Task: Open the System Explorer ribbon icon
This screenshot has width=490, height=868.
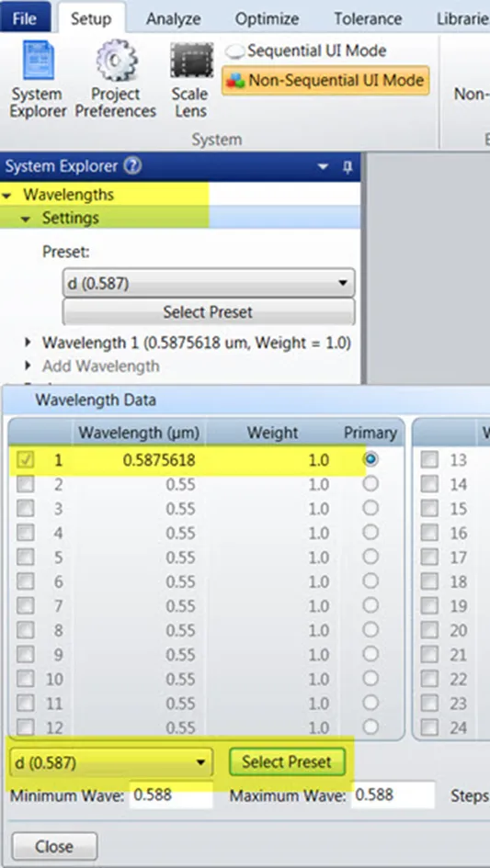Action: click(37, 80)
